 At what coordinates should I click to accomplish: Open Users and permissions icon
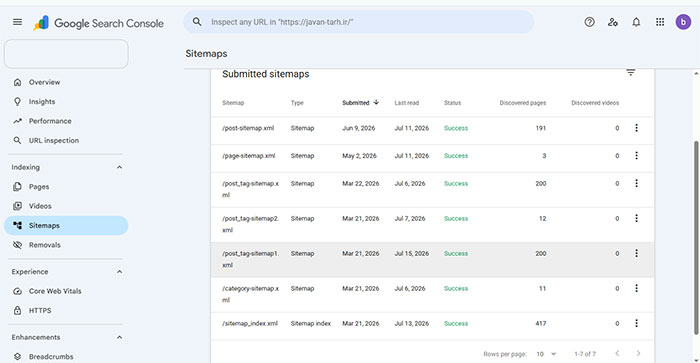[612, 22]
